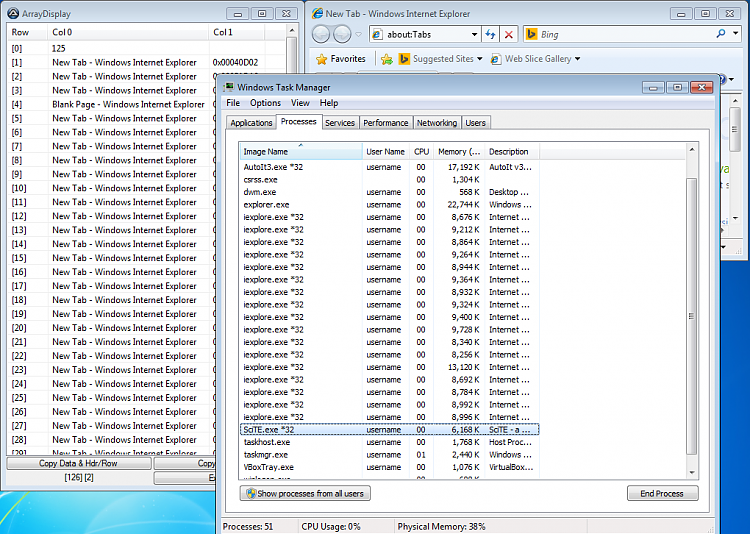Switch to the Users tab
This screenshot has width=750, height=534.
point(475,123)
